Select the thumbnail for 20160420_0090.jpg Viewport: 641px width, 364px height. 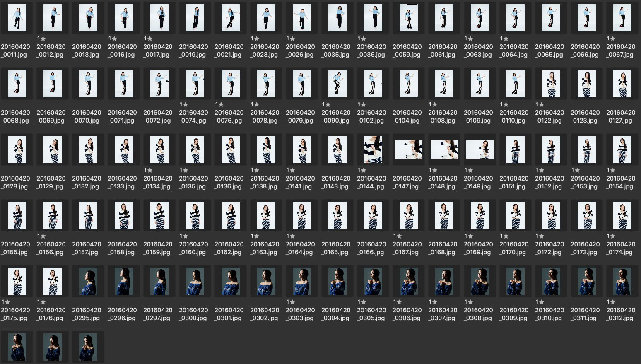[337, 84]
